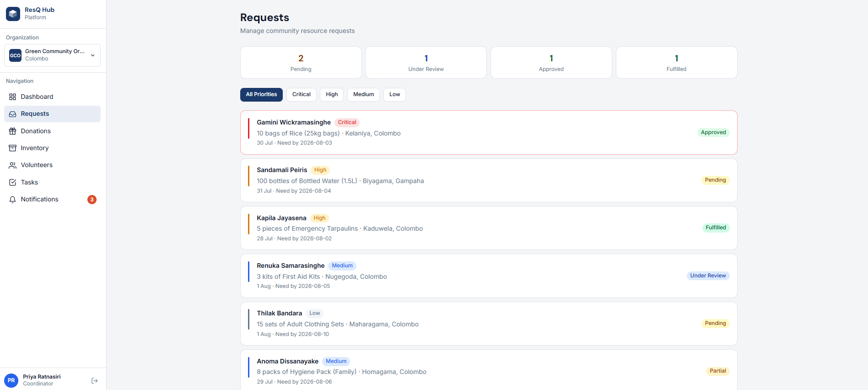The width and height of the screenshot is (868, 390).
Task: Click the Partial status badge
Action: 717,371
